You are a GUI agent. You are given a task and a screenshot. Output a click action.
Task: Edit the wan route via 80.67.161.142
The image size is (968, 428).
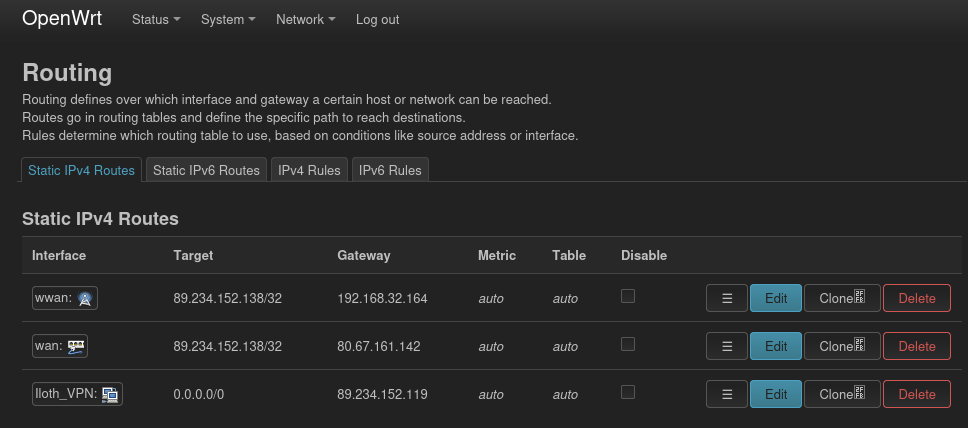click(776, 346)
